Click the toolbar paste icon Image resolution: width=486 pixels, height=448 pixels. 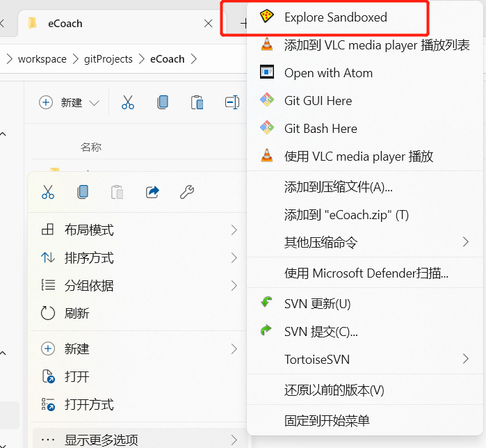pyautogui.click(x=197, y=103)
